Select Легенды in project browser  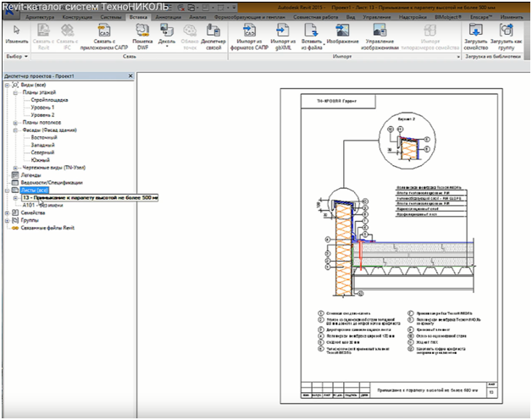click(30, 175)
